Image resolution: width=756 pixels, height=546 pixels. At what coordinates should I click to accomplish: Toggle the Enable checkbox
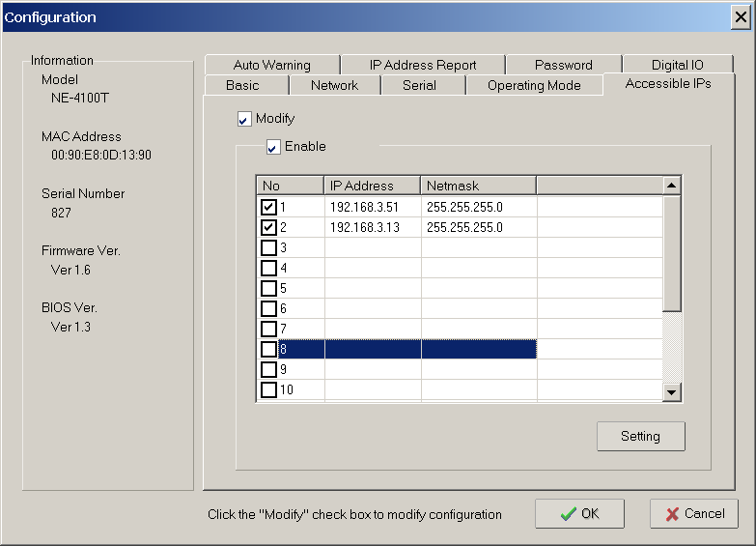(273, 147)
